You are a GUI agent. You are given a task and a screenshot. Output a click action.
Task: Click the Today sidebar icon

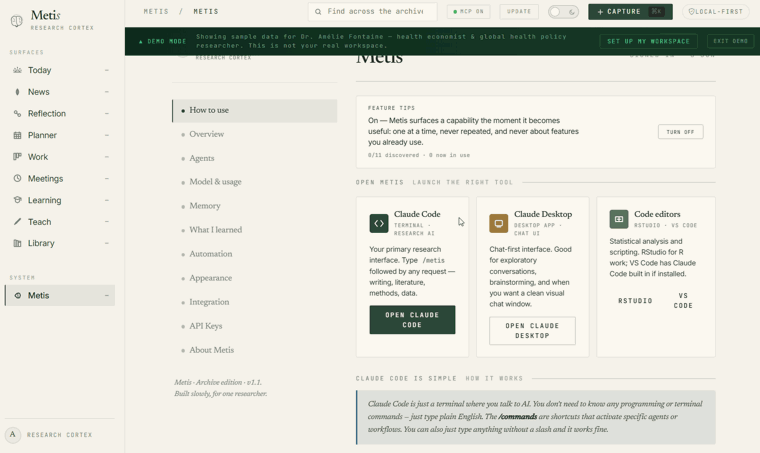coord(17,70)
